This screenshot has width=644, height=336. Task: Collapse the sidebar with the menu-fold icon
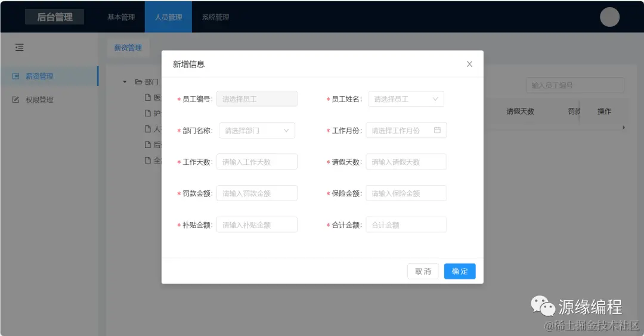click(x=19, y=47)
